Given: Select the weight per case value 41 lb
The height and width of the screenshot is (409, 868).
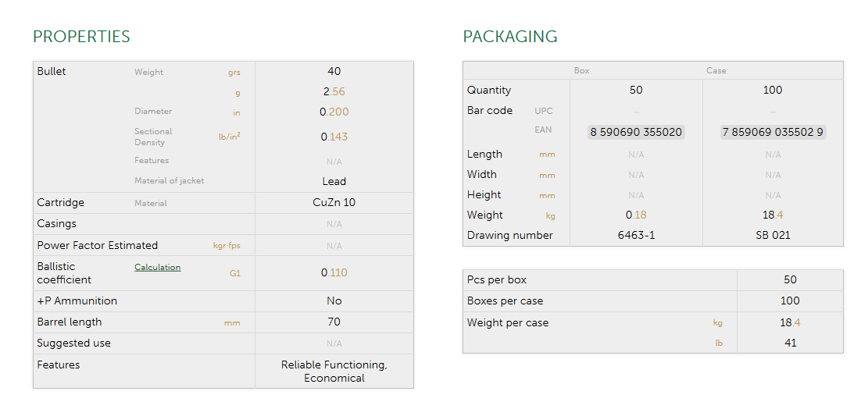Looking at the screenshot, I should [x=790, y=343].
